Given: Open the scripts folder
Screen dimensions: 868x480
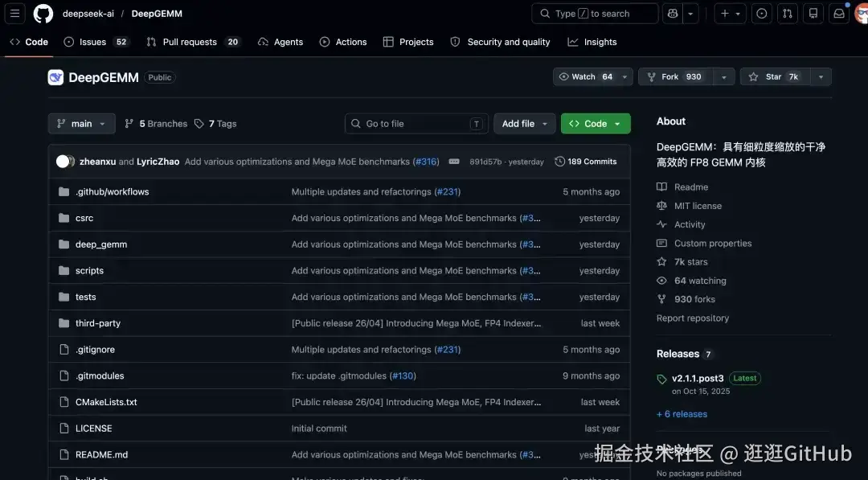Looking at the screenshot, I should [x=90, y=271].
